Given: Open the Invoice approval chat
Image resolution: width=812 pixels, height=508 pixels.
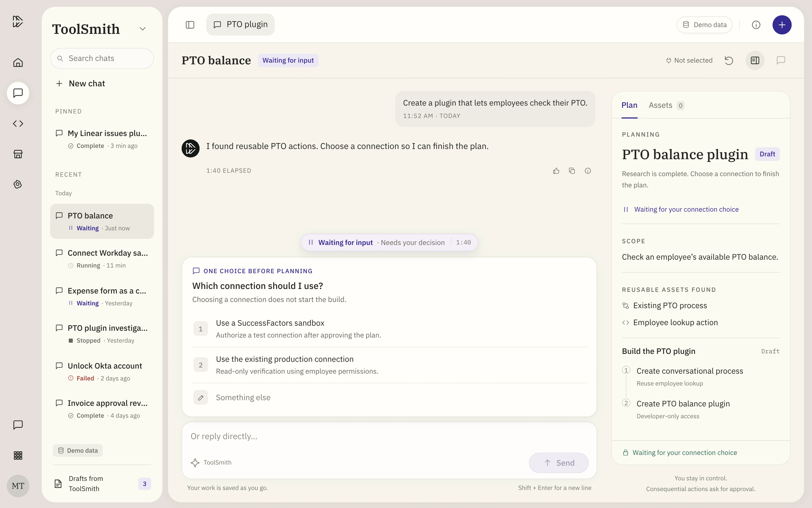Looking at the screenshot, I should (102, 409).
